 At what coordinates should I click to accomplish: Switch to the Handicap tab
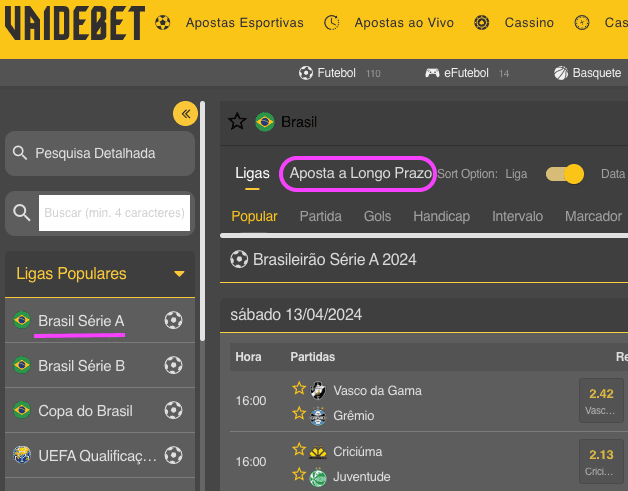point(441,216)
